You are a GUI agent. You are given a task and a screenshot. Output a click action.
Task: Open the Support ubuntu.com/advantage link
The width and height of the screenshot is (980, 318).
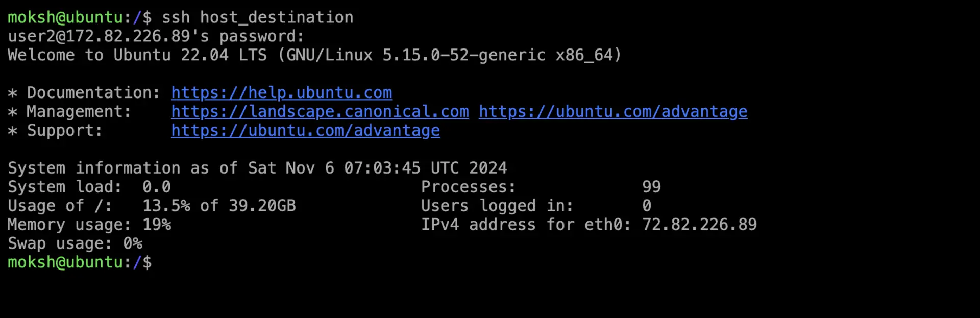click(x=305, y=131)
